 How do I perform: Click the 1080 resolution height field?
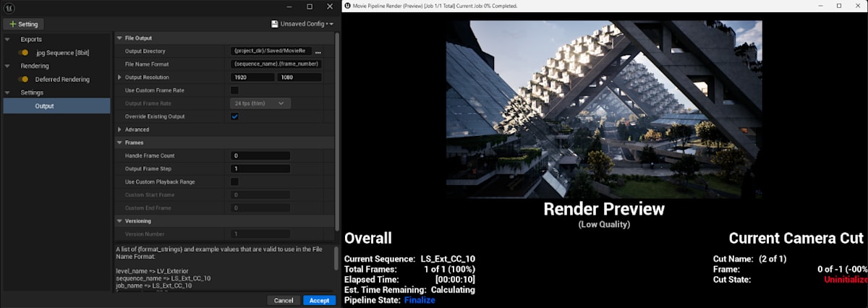tap(299, 77)
